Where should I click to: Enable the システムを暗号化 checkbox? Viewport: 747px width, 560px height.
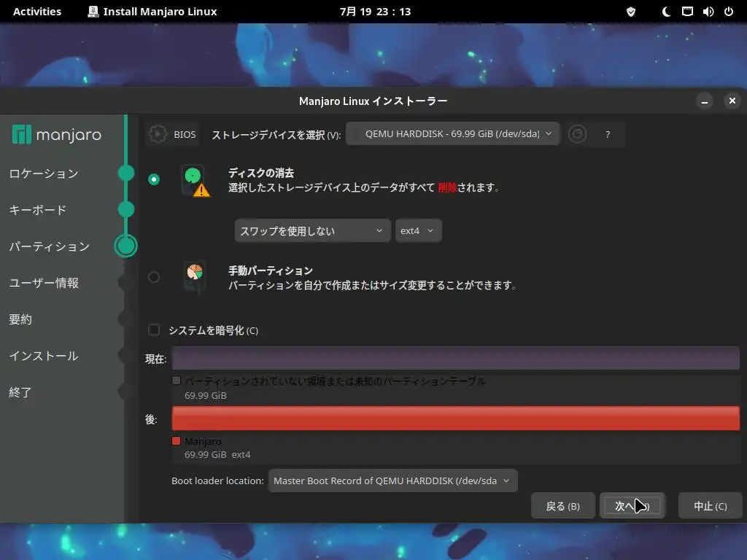154,330
